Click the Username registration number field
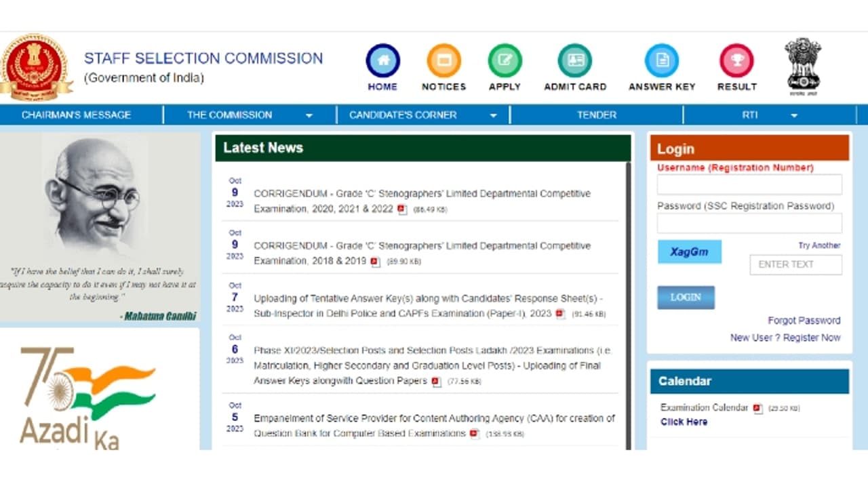The image size is (868, 488). (749, 184)
